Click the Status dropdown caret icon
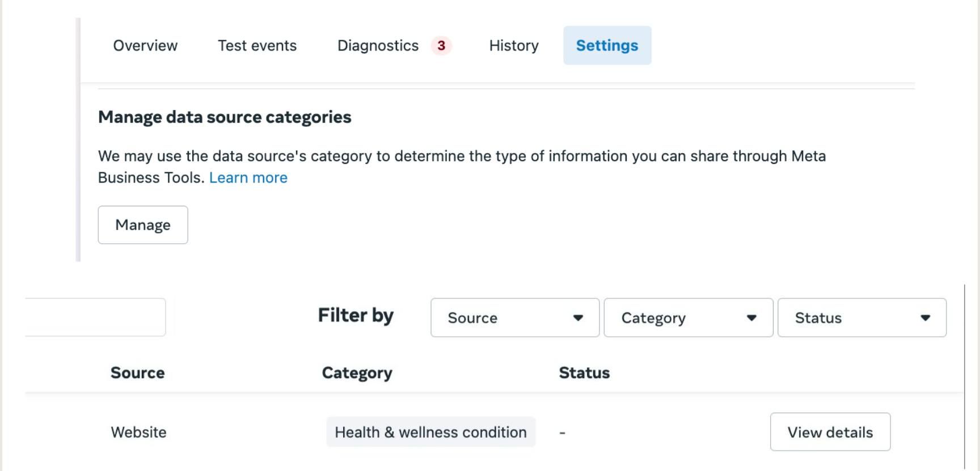 925,317
